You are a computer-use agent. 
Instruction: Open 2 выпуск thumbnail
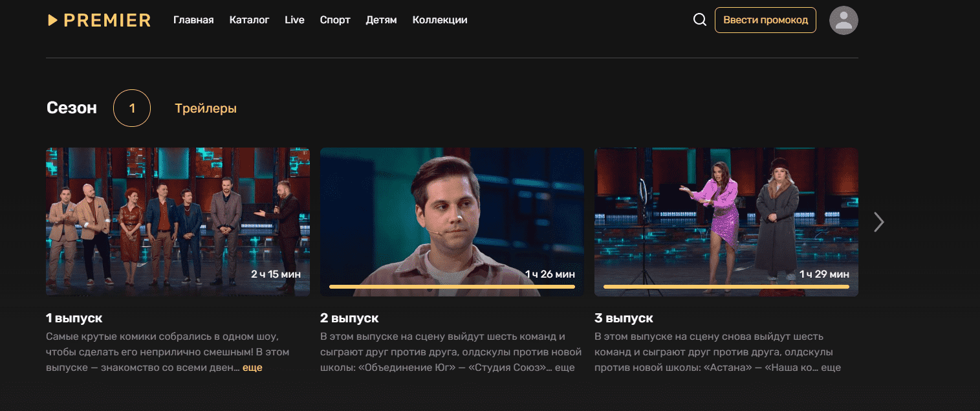pos(452,222)
